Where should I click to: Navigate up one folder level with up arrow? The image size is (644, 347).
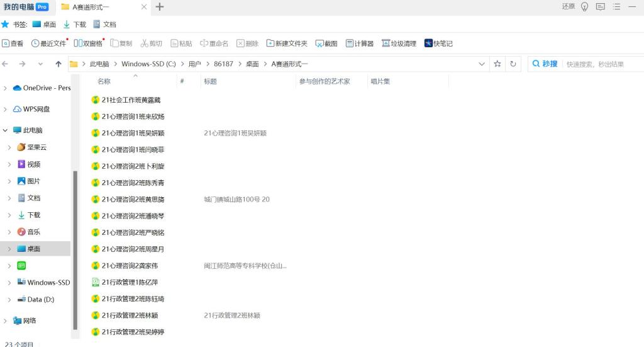pyautogui.click(x=58, y=64)
